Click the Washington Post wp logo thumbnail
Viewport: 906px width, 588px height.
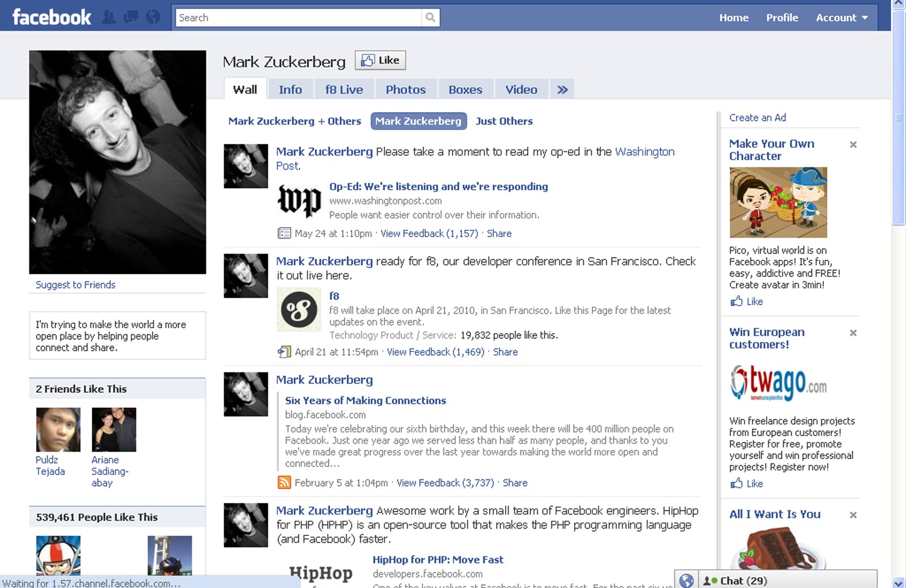coord(299,201)
